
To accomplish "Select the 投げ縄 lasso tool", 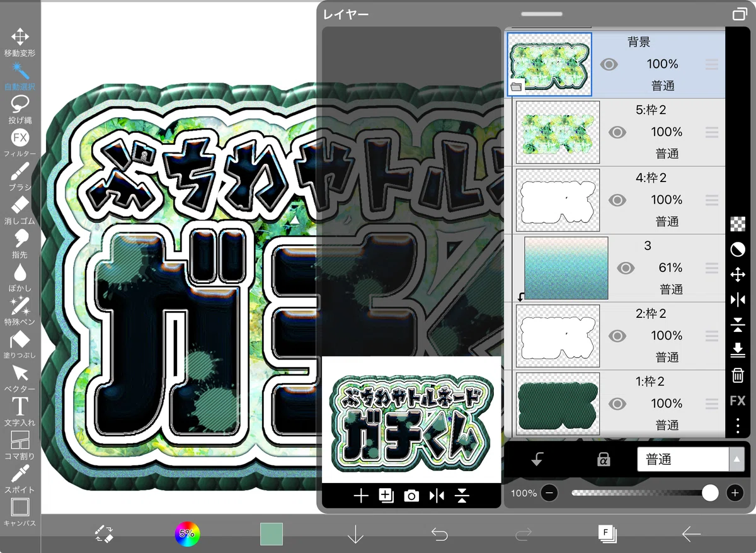I will 20,109.
